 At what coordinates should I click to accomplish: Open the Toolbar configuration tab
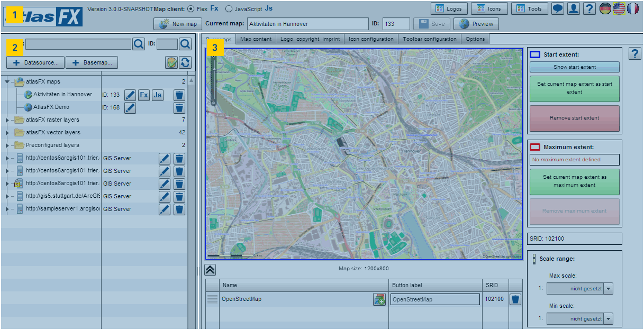click(x=430, y=39)
